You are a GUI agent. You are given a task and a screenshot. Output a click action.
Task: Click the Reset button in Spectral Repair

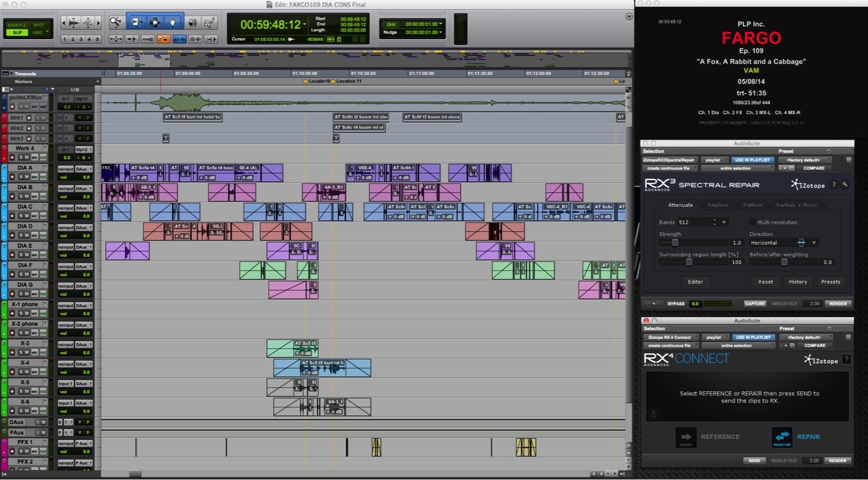pyautogui.click(x=765, y=281)
